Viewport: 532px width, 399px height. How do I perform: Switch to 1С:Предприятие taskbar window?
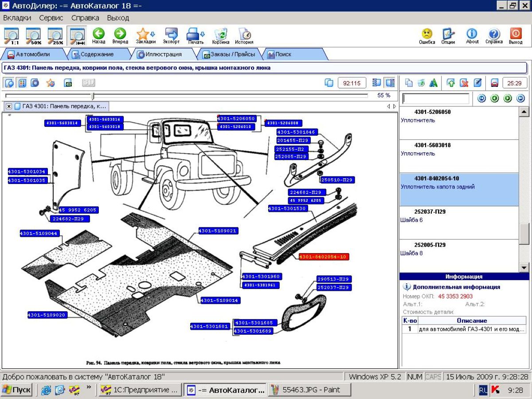tap(139, 390)
